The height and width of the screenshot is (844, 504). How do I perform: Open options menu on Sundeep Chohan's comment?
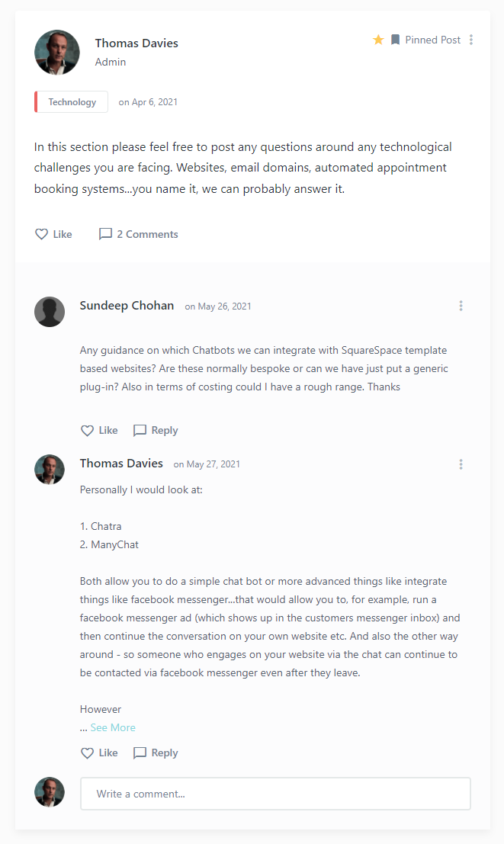pos(461,306)
